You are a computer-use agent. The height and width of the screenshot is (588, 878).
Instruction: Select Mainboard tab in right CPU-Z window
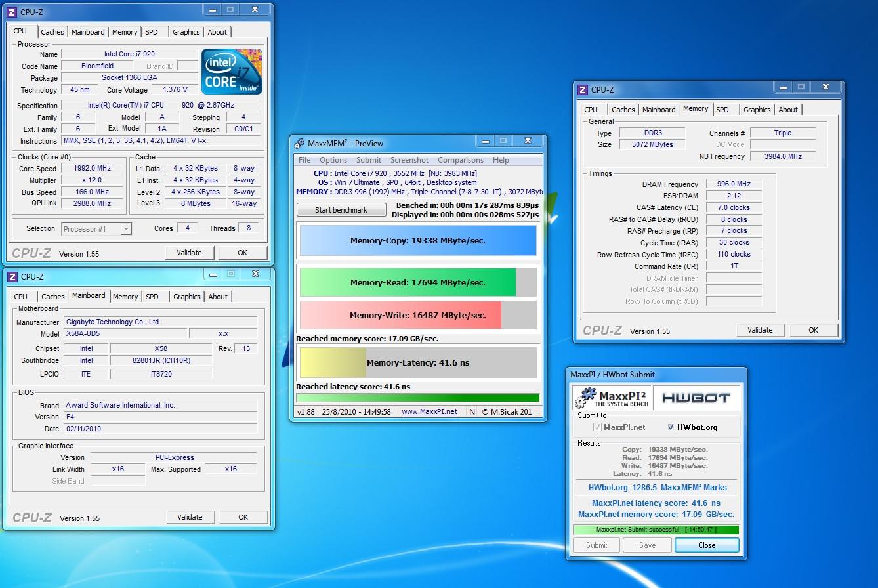click(x=659, y=110)
